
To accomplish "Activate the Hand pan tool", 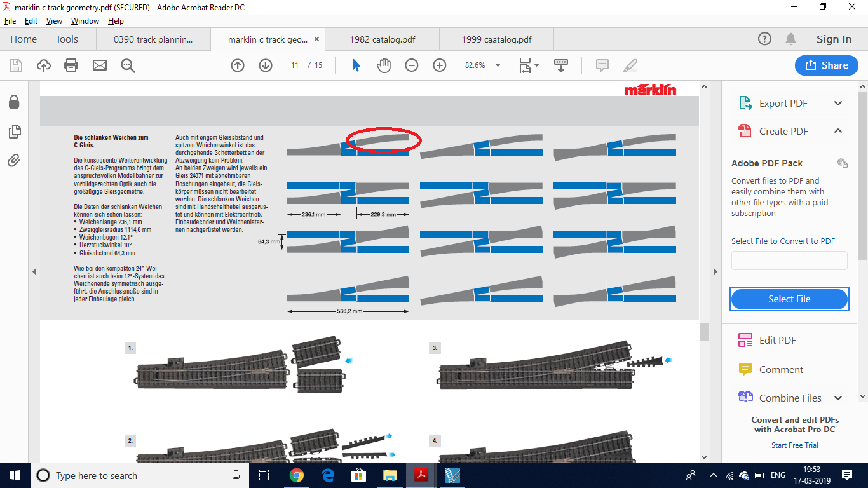I will 384,65.
